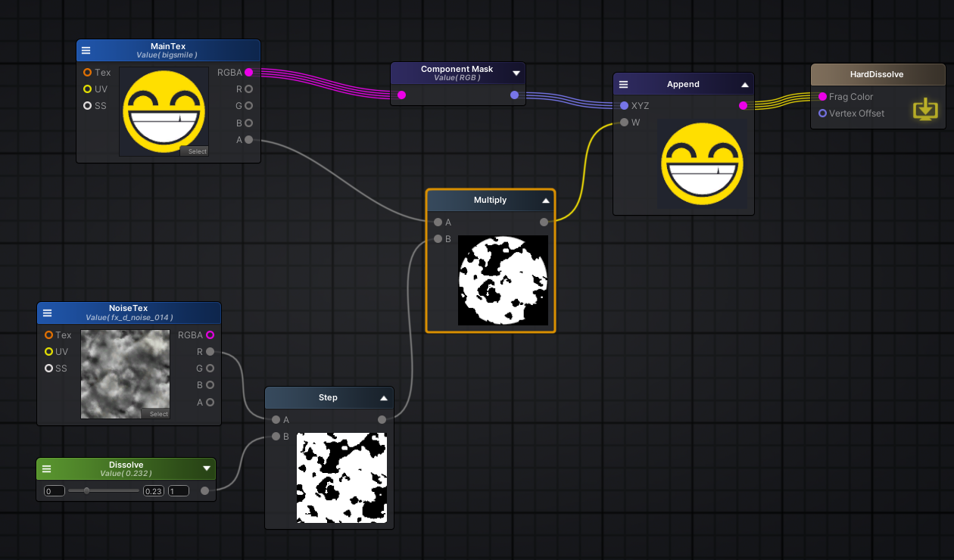
Task: Collapse the Step node preview
Action: pos(383,398)
